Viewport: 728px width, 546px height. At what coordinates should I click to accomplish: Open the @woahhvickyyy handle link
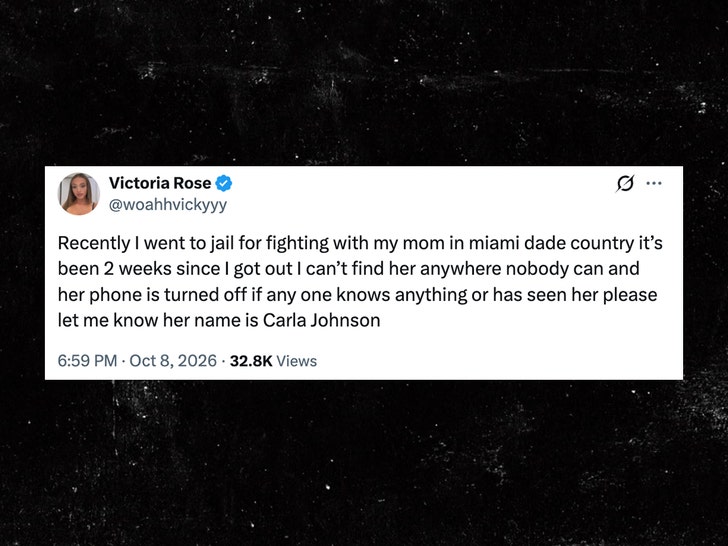click(x=168, y=205)
